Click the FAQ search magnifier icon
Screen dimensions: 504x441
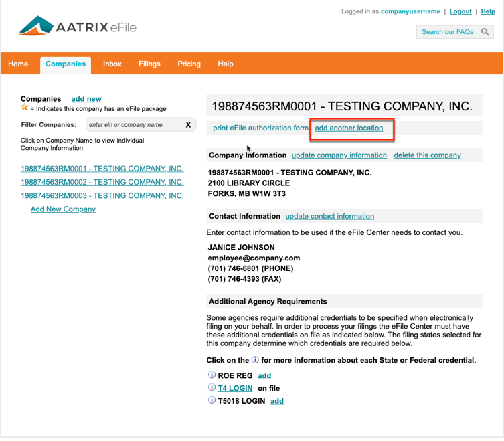(485, 32)
